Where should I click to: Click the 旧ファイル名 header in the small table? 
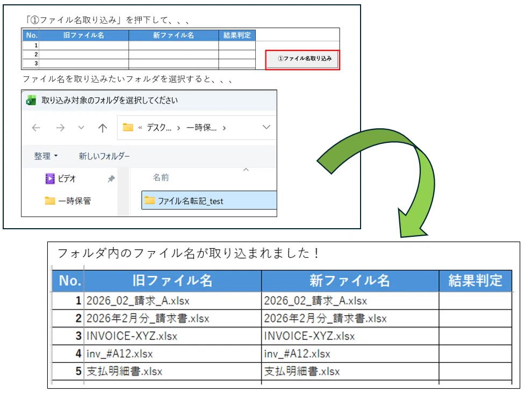[84, 35]
